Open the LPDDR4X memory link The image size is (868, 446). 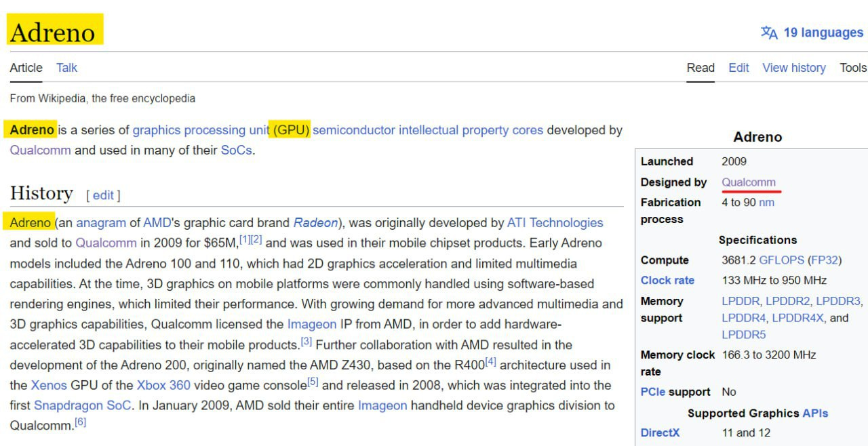tap(798, 317)
